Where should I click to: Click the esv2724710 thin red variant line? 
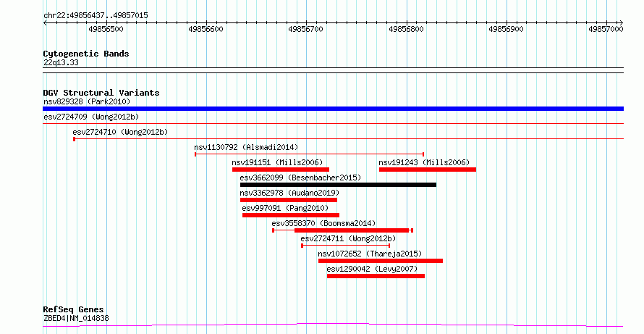(x=349, y=139)
